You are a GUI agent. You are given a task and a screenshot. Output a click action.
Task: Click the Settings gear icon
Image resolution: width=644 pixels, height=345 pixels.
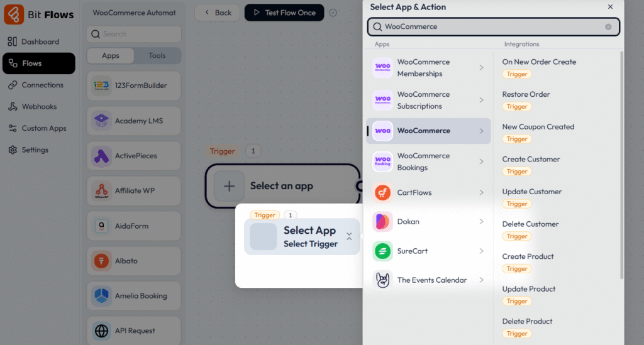pos(13,150)
